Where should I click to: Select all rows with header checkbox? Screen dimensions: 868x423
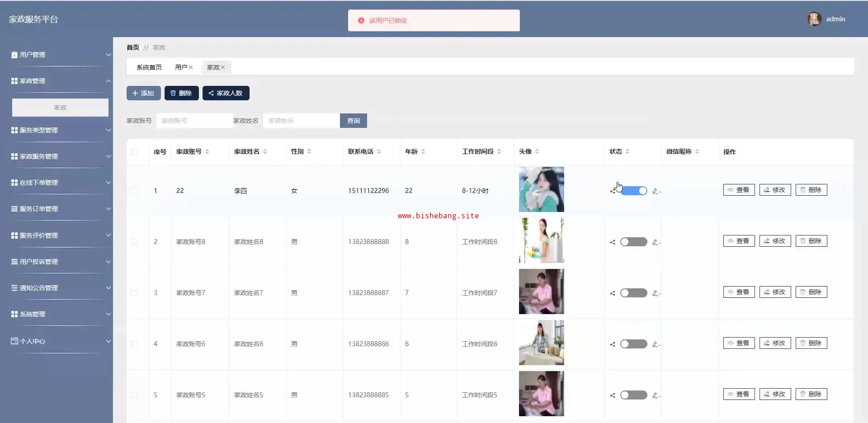tap(134, 152)
